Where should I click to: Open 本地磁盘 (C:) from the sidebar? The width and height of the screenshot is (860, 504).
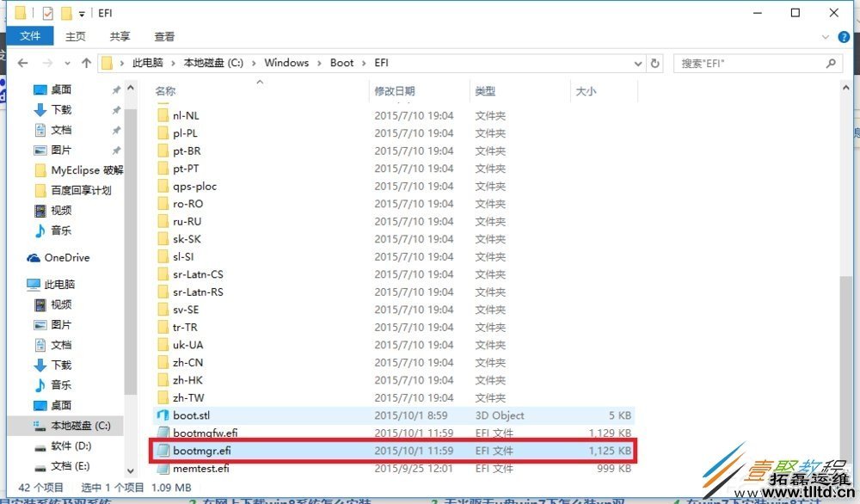76,426
